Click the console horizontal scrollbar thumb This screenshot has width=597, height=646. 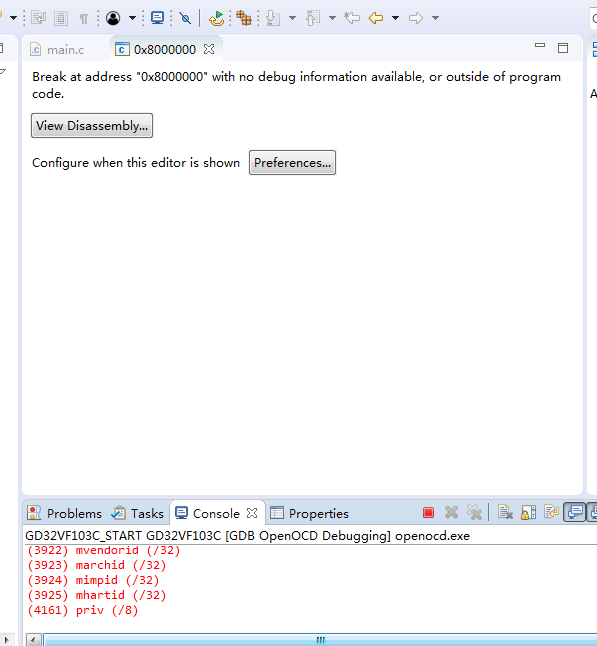click(x=320, y=640)
